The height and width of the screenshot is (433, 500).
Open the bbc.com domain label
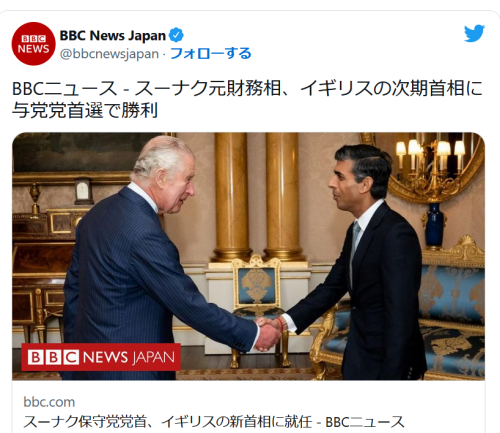pos(49,402)
